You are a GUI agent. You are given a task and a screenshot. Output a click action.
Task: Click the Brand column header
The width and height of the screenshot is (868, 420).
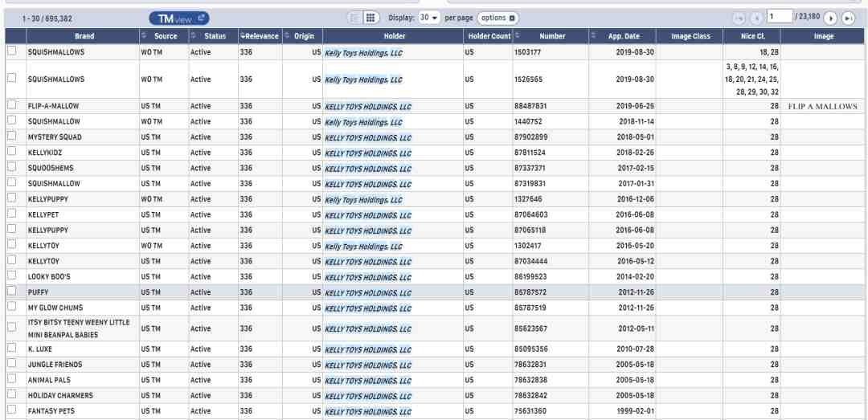pos(84,36)
